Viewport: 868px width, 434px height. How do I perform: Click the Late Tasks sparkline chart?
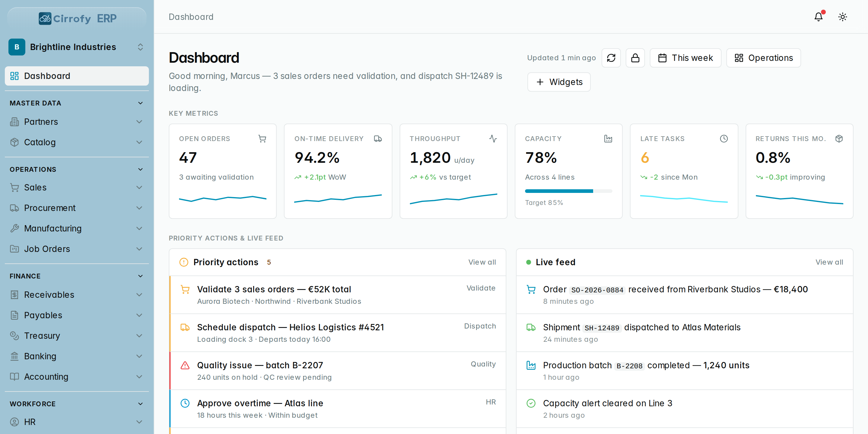point(684,199)
